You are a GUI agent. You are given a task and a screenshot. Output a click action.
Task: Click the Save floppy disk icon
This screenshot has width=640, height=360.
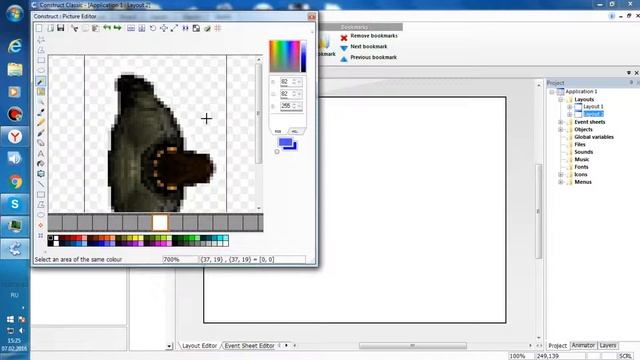pos(61,28)
